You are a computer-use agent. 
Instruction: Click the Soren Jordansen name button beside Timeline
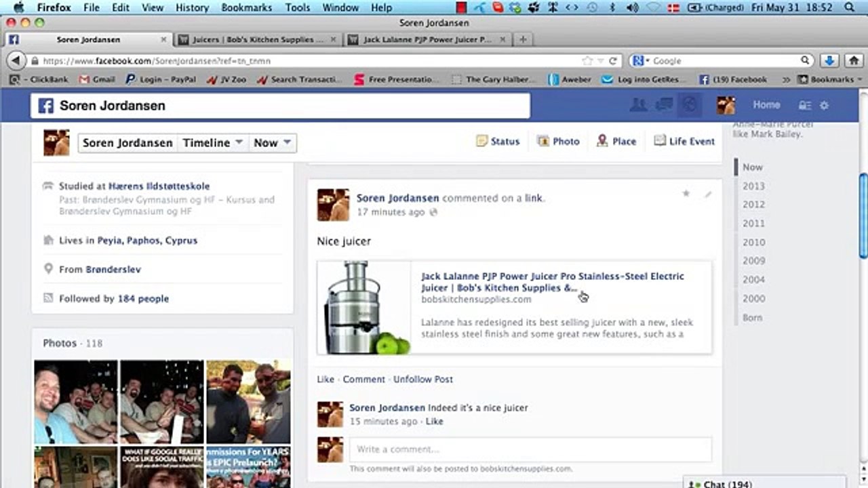point(127,143)
